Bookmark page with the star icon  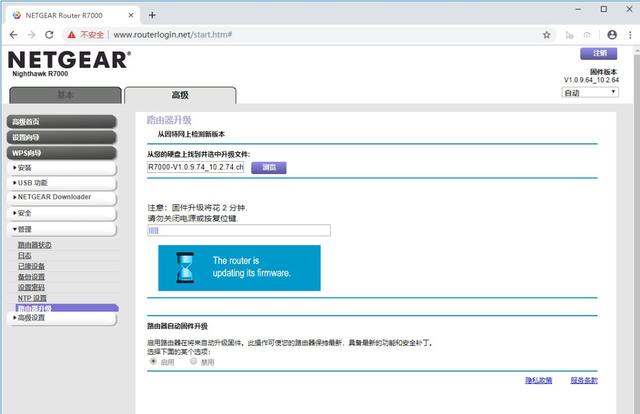pos(547,35)
